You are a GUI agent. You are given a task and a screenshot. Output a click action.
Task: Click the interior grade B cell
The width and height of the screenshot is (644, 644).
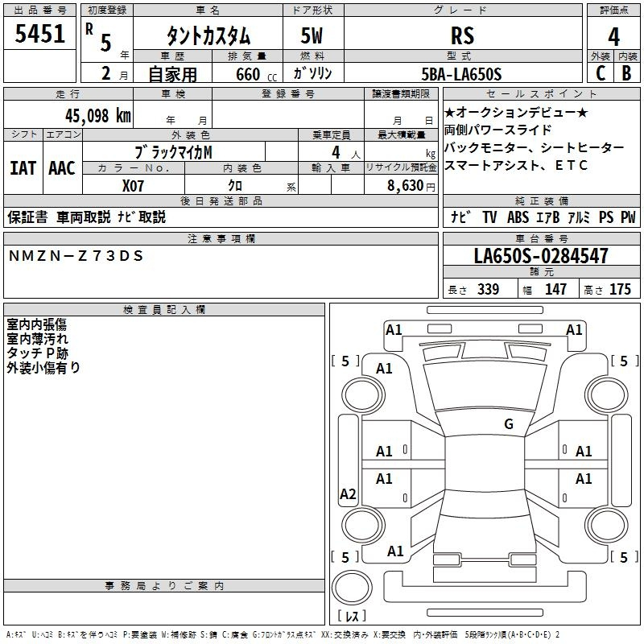[x=627, y=73]
